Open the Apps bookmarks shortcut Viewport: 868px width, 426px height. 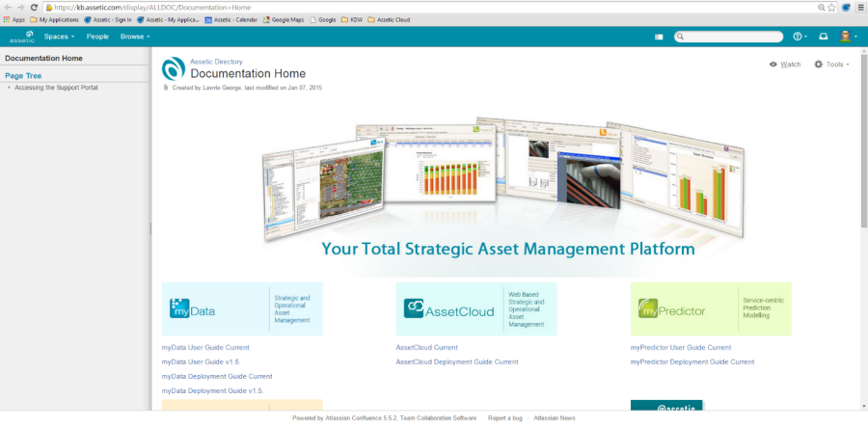pyautogui.click(x=14, y=20)
